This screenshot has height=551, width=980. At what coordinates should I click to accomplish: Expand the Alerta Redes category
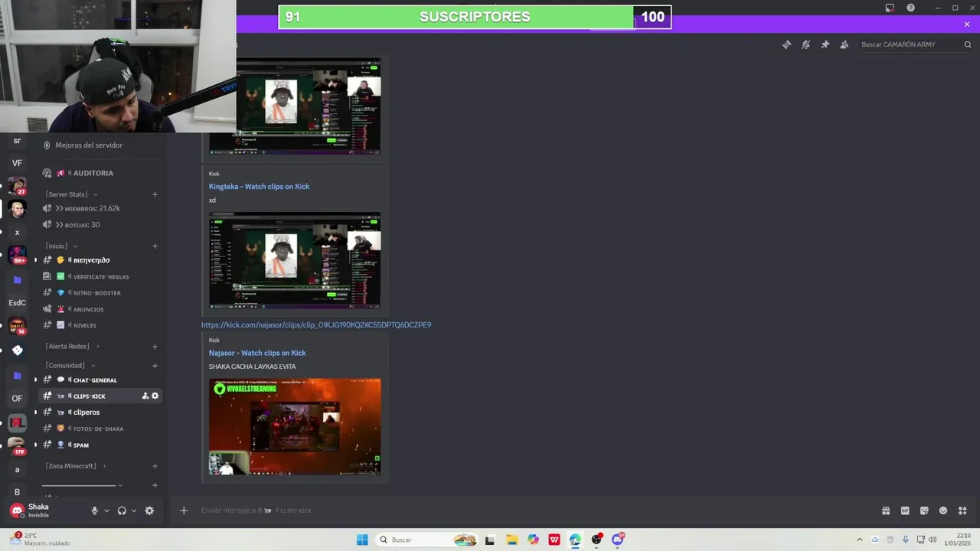click(72, 346)
